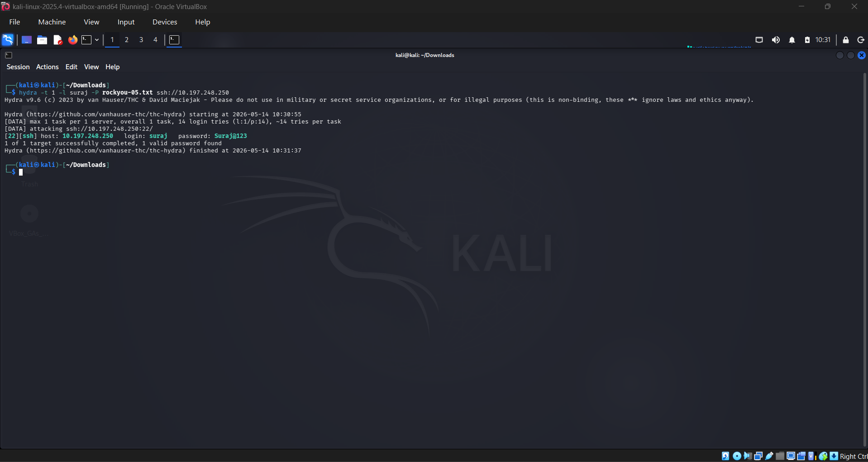Viewport: 868px width, 462px height.
Task: Click the volume speaker icon in the panel
Action: 776,40
